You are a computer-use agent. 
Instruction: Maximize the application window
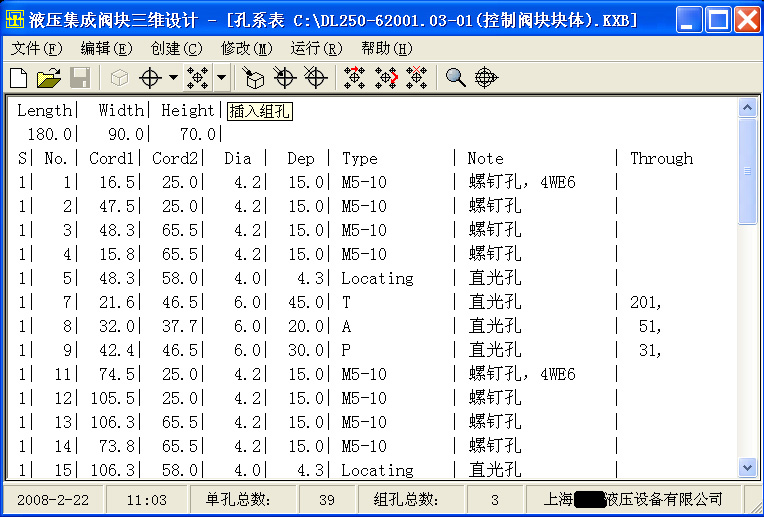pyautogui.click(x=719, y=20)
